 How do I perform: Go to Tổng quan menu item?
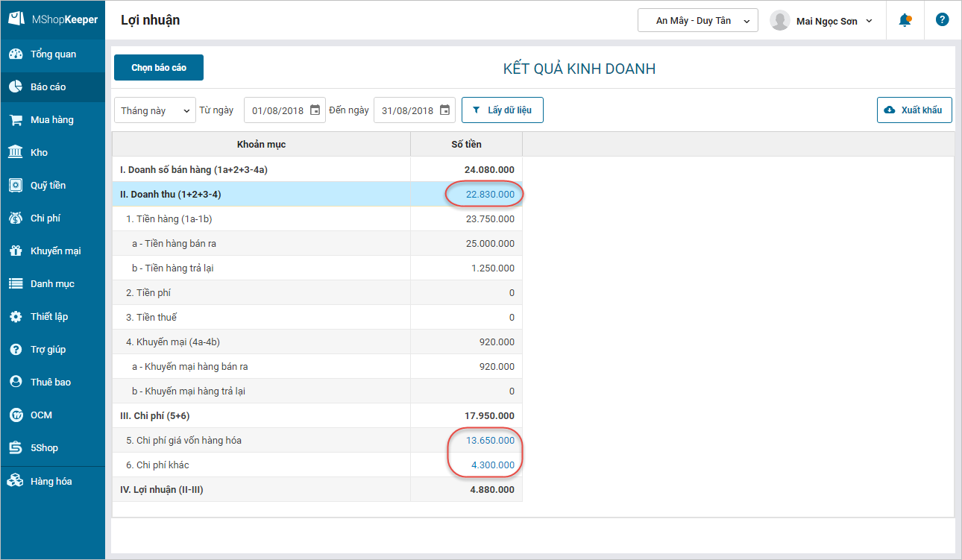(53, 54)
